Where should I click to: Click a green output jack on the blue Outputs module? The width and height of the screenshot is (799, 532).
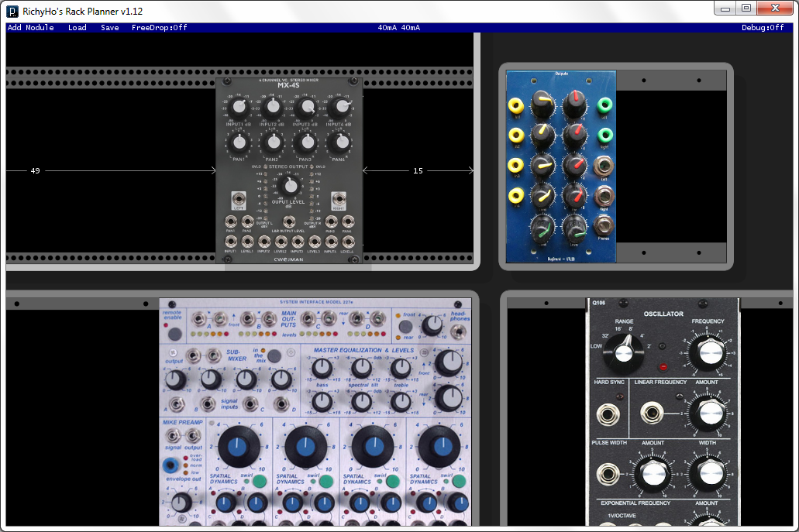click(605, 105)
